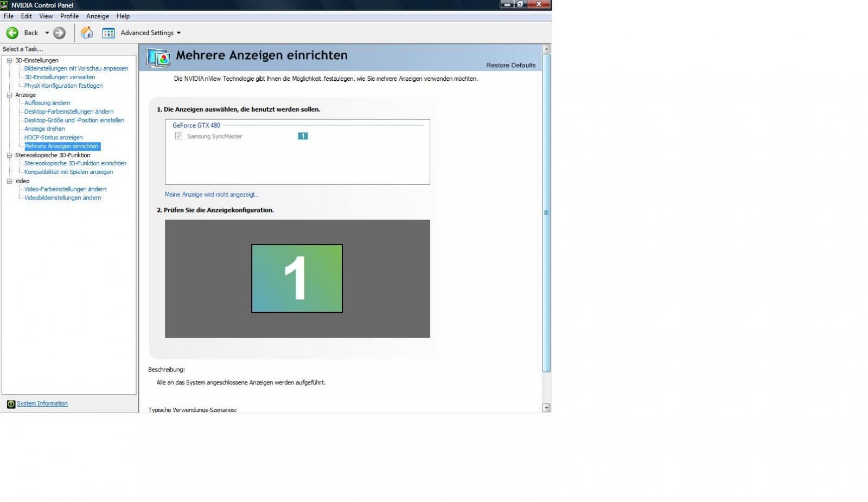
Task: Open the Profile menu
Action: (x=69, y=16)
